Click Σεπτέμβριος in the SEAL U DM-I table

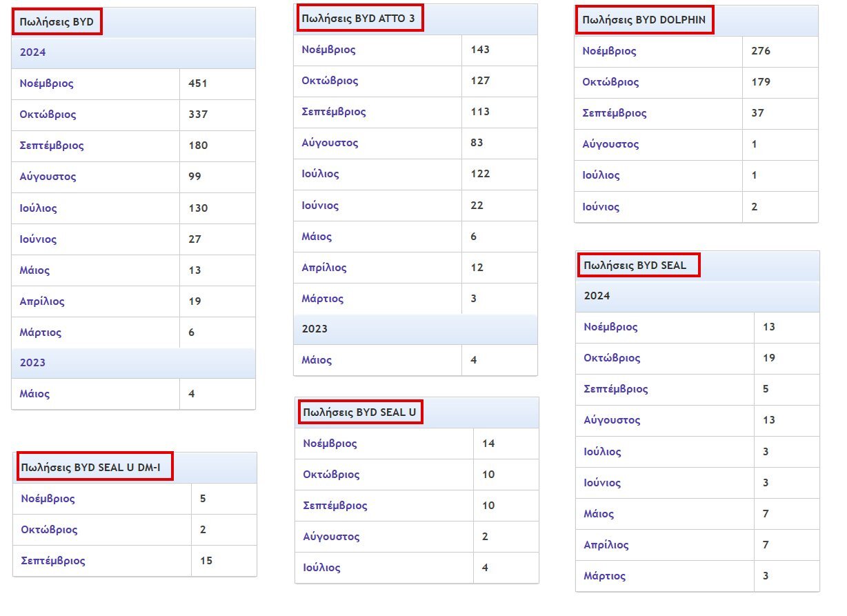(53, 561)
